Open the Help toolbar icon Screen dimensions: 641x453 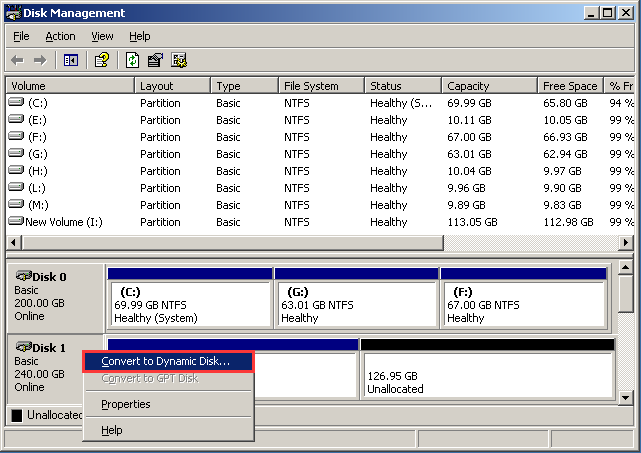click(102, 61)
